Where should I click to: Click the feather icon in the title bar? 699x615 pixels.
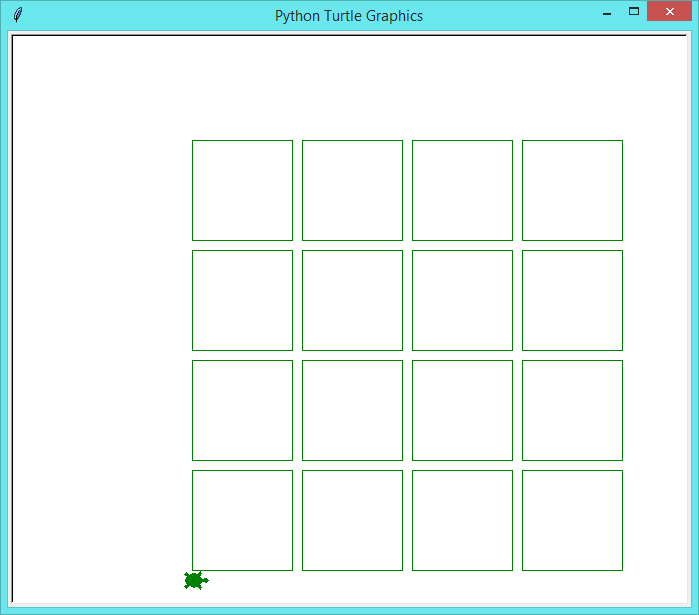[x=18, y=15]
